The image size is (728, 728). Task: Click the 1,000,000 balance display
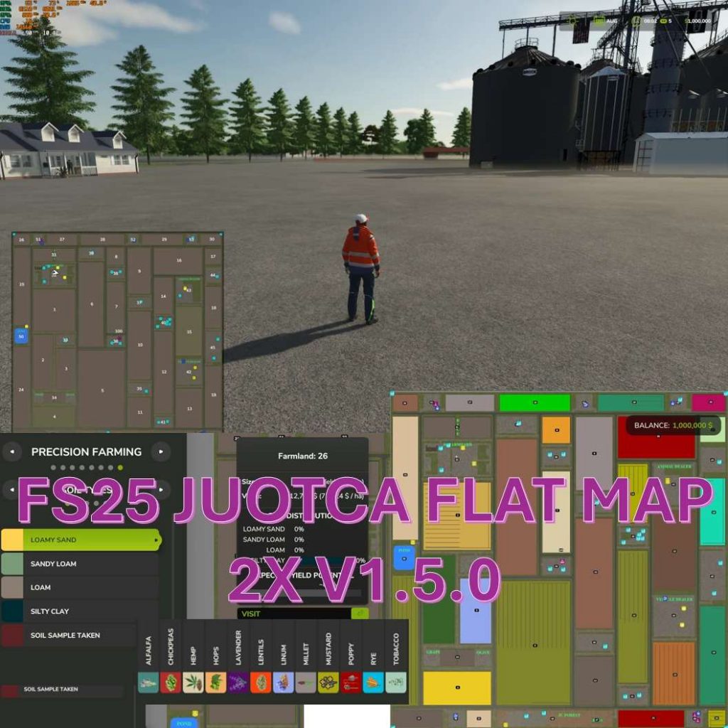point(698,21)
